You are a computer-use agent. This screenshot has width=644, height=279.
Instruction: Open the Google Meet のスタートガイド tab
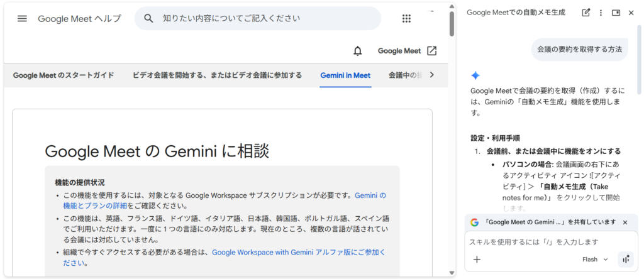click(64, 75)
